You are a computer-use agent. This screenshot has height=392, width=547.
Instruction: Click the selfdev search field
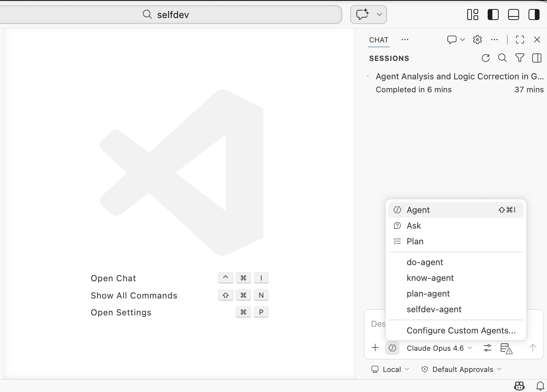click(x=173, y=14)
